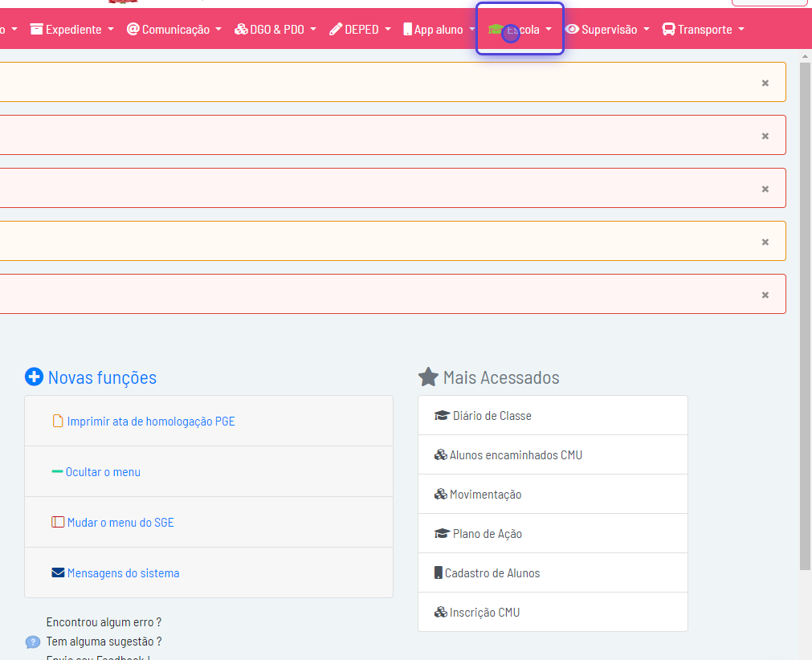Click the file icon beside Imprimir ata de homologação PGE
The height and width of the screenshot is (660, 812).
click(58, 421)
